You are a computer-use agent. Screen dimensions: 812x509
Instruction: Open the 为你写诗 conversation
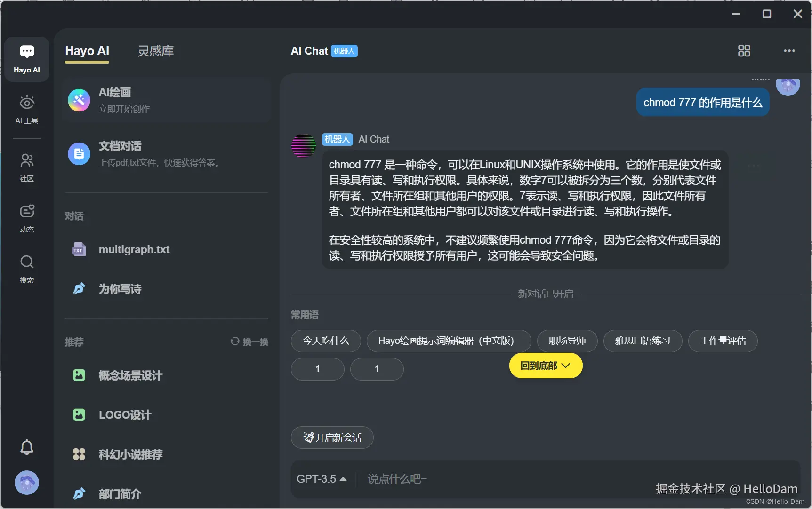coord(167,289)
